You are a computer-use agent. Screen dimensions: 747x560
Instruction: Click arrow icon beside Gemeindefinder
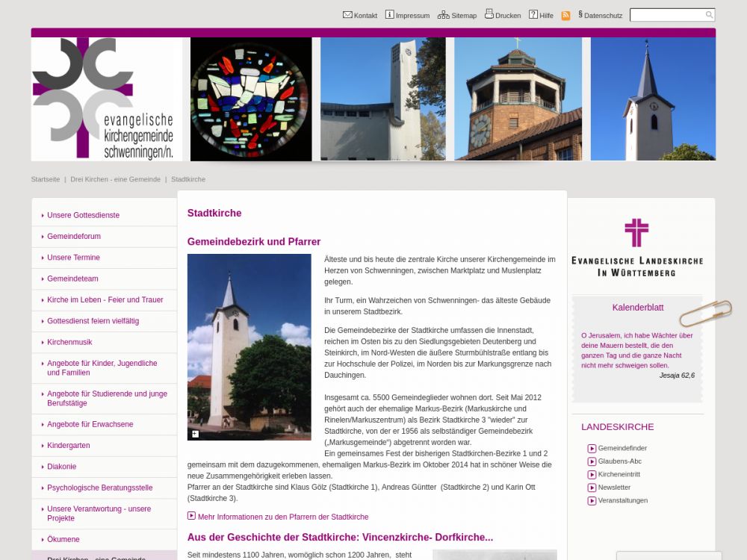[x=592, y=449]
